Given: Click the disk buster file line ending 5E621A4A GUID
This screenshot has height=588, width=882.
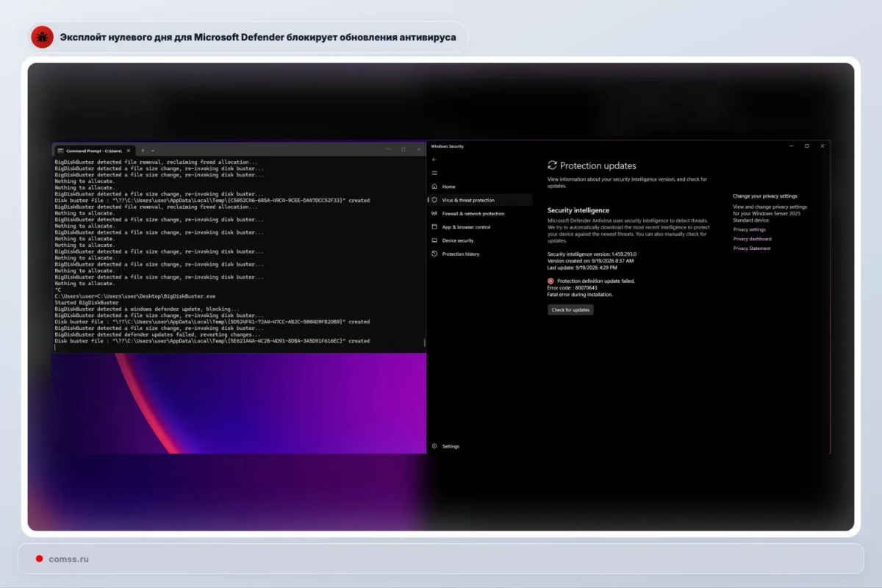Looking at the screenshot, I should pyautogui.click(x=212, y=341).
